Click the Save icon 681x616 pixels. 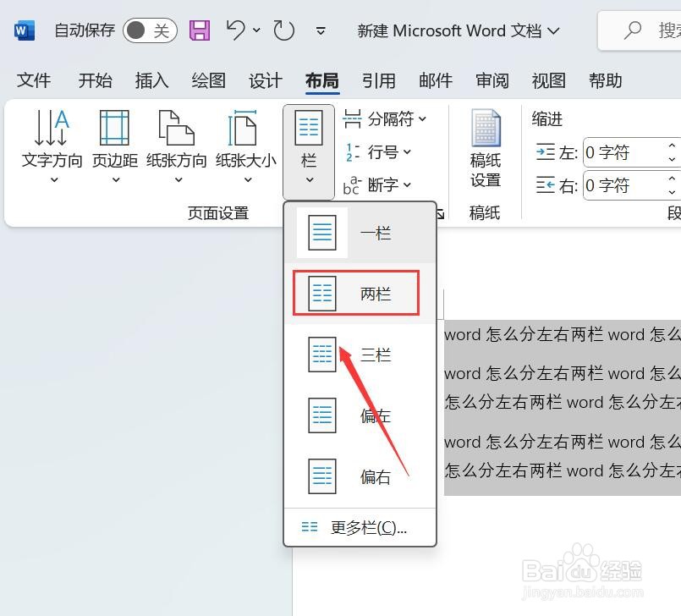200,30
